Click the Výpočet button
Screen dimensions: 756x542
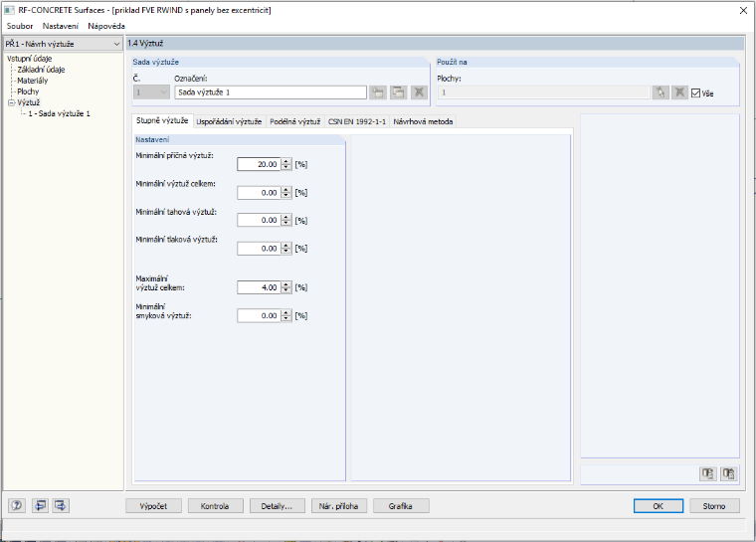click(x=153, y=506)
